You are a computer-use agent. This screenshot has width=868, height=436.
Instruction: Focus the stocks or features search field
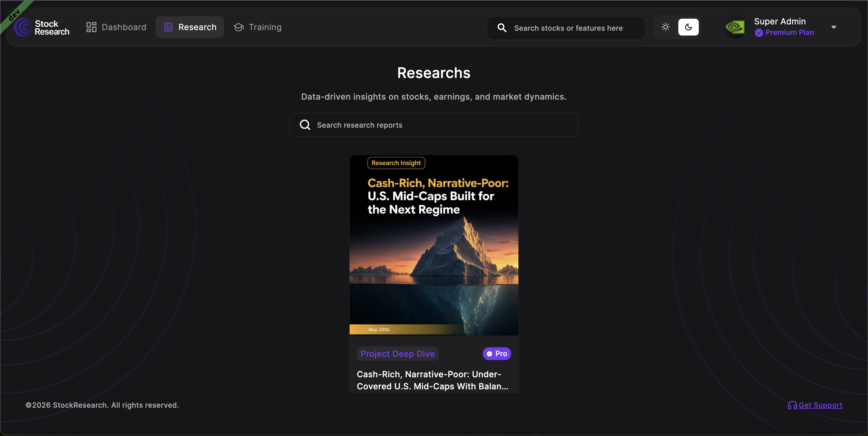pyautogui.click(x=566, y=28)
